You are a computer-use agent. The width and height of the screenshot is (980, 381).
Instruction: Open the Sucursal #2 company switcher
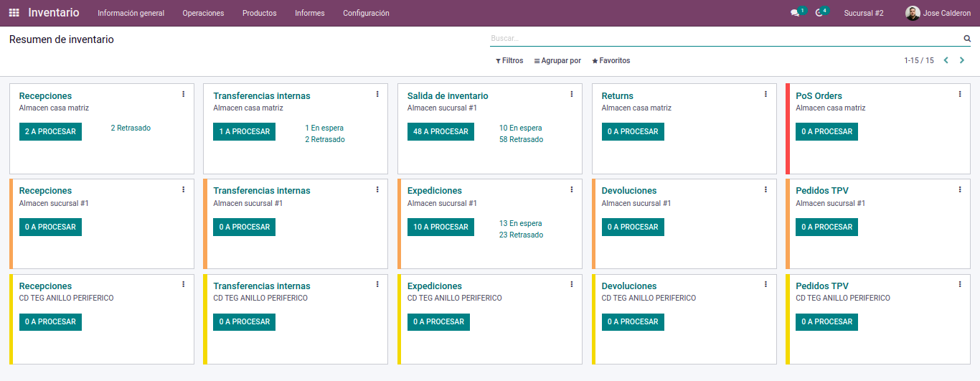864,13
